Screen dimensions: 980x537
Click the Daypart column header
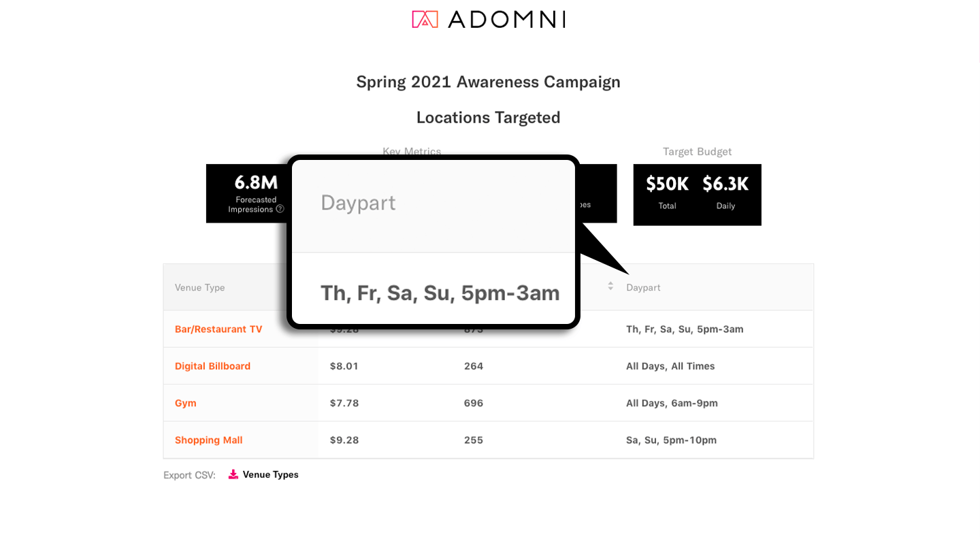(x=643, y=288)
